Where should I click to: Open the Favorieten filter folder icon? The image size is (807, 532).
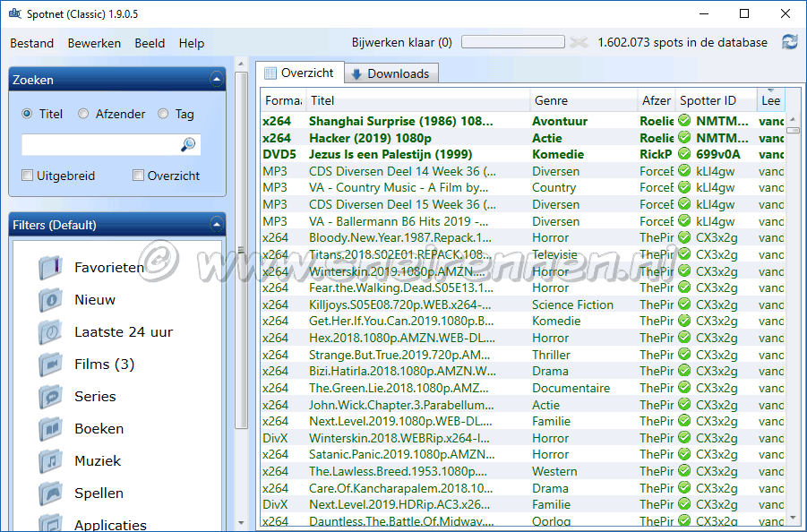point(51,268)
